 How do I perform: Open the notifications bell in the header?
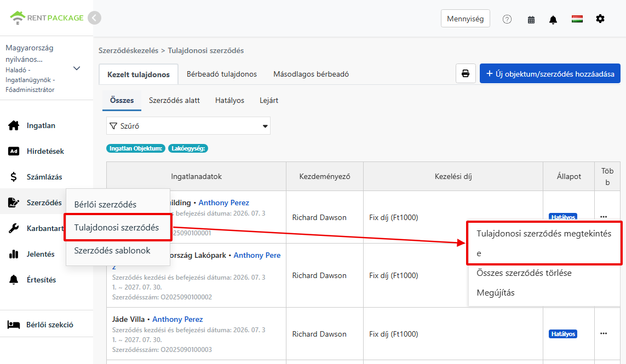tap(553, 20)
